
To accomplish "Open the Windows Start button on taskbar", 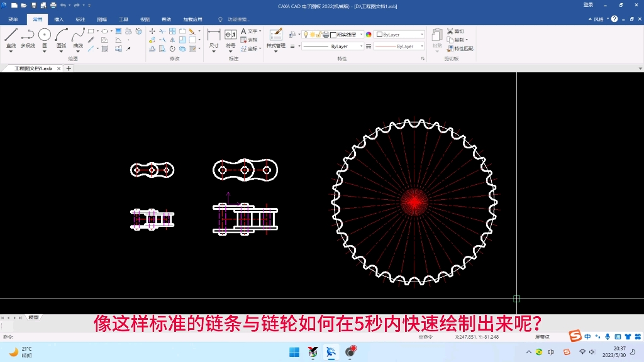I will click(294, 352).
